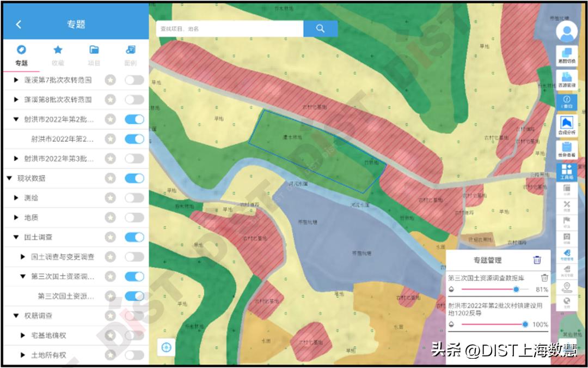The width and height of the screenshot is (588, 368).
Task: Collapse the 国土调查 group
Action: coord(16,237)
